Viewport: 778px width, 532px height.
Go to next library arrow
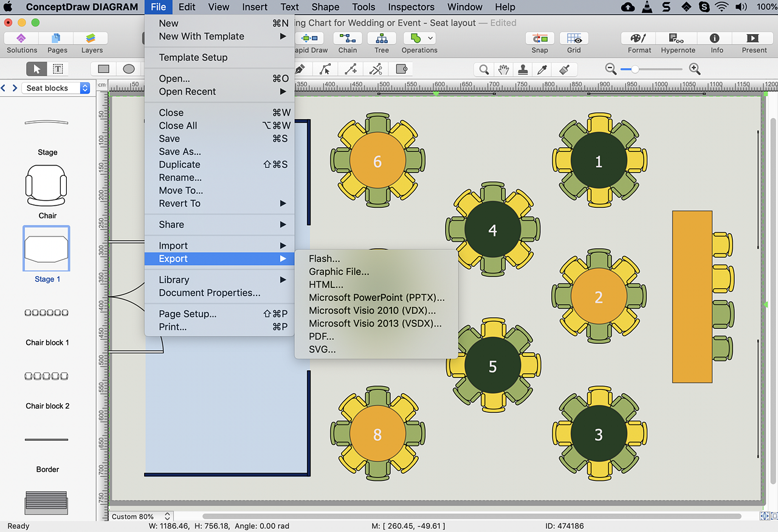pos(15,88)
